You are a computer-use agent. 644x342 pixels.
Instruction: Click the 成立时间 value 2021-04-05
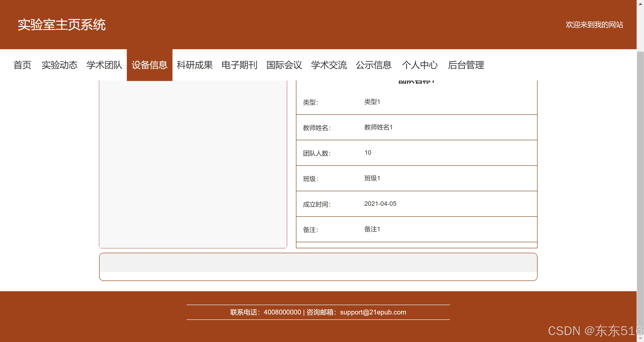point(380,204)
